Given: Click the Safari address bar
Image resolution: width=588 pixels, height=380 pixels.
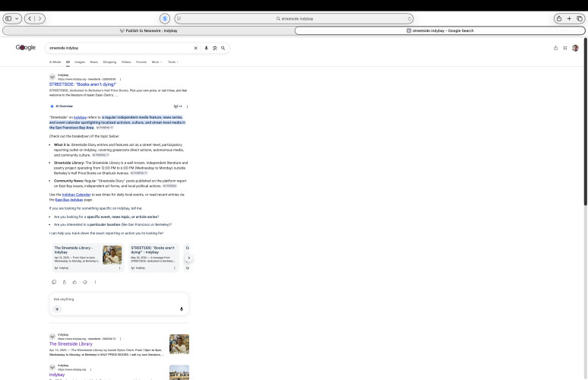Looking at the screenshot, I should tap(294, 18).
